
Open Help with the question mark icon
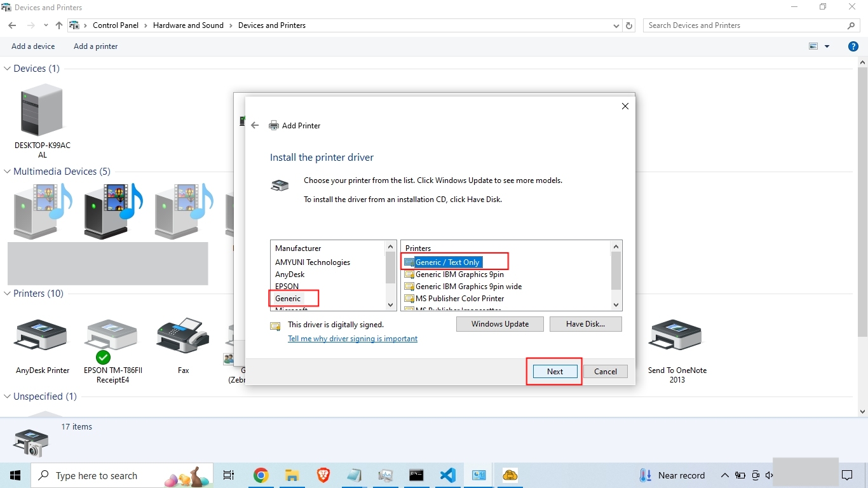point(853,46)
